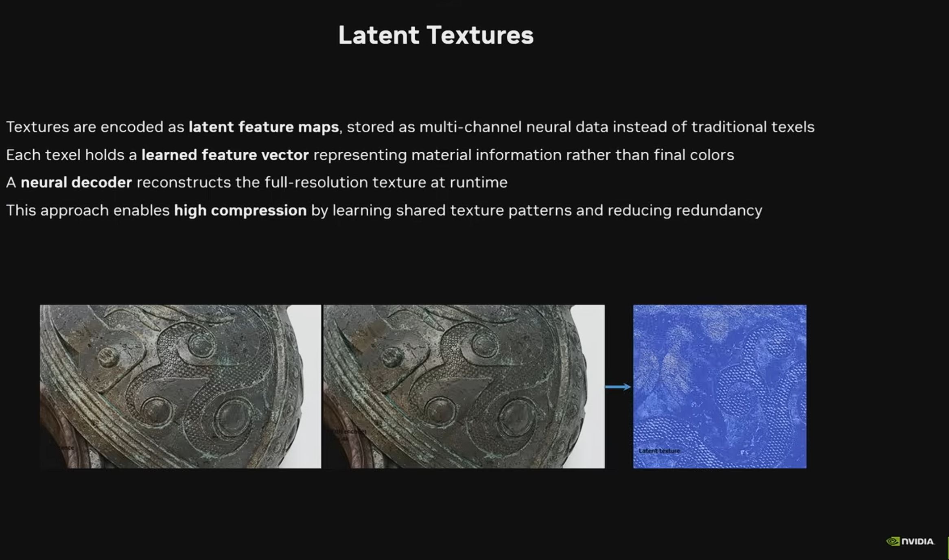Click the words 'traditional texels' in first bullet
This screenshot has height=560, width=949.
tap(753, 127)
